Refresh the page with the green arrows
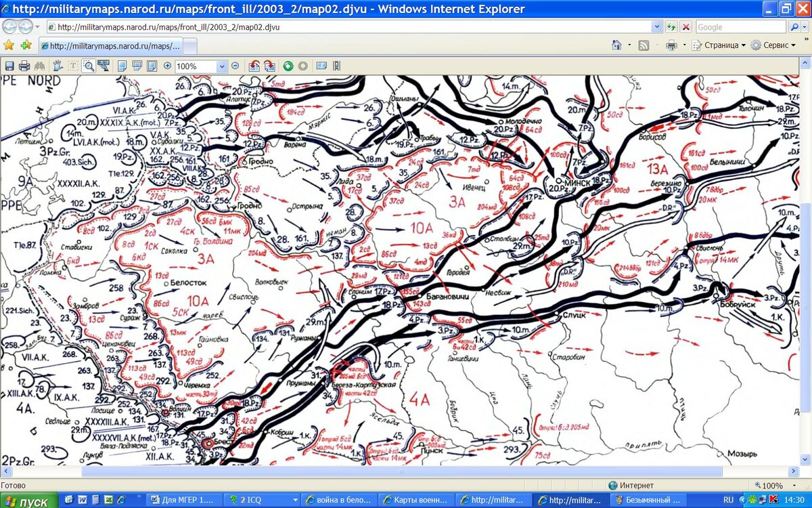This screenshot has height=508, width=812. click(671, 27)
